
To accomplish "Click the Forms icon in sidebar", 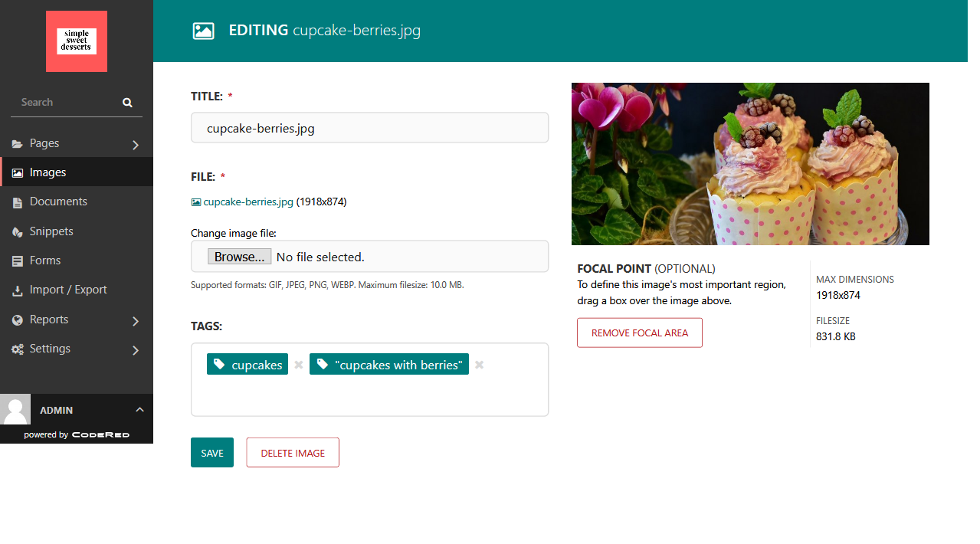I will point(17,261).
